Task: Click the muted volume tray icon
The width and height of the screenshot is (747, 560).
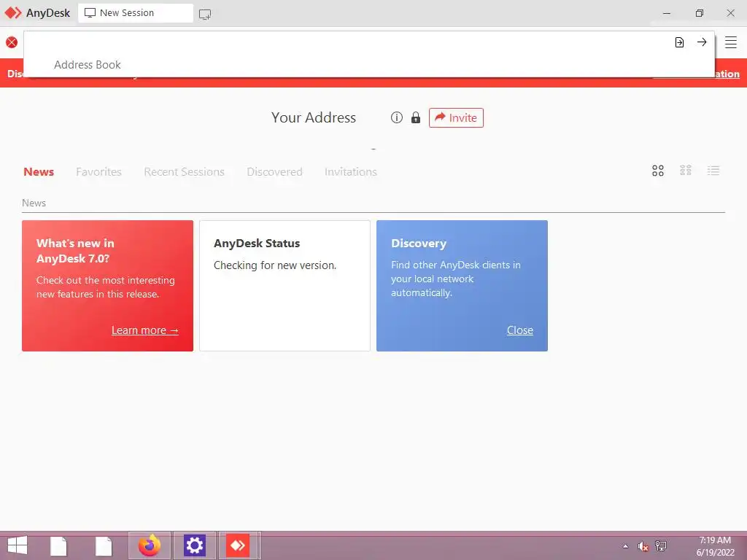Action: click(x=643, y=546)
